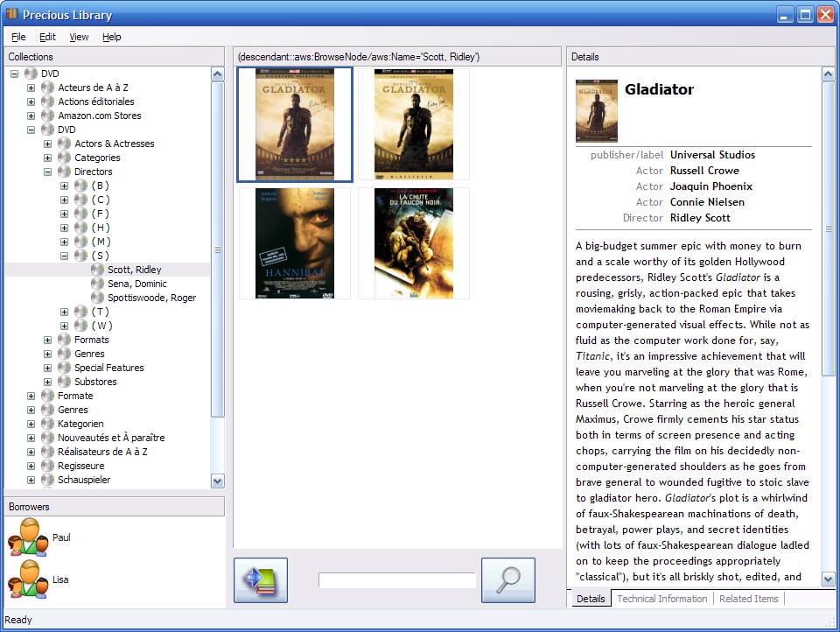Click the disc icon beside Sena, Dominic

point(97,283)
